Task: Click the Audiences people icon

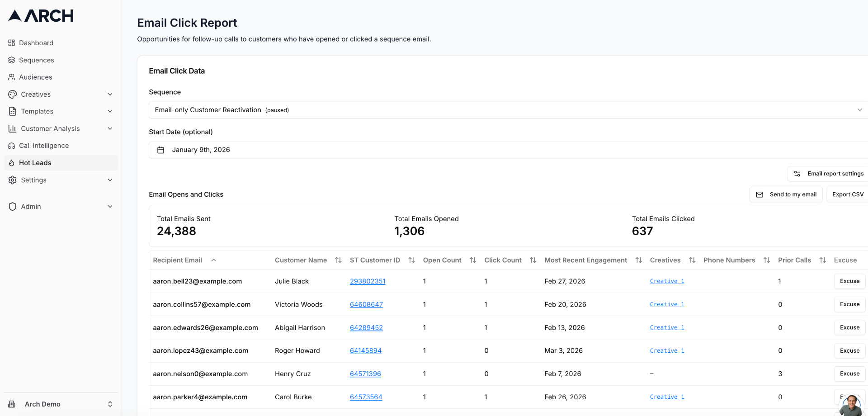Action: click(x=12, y=77)
